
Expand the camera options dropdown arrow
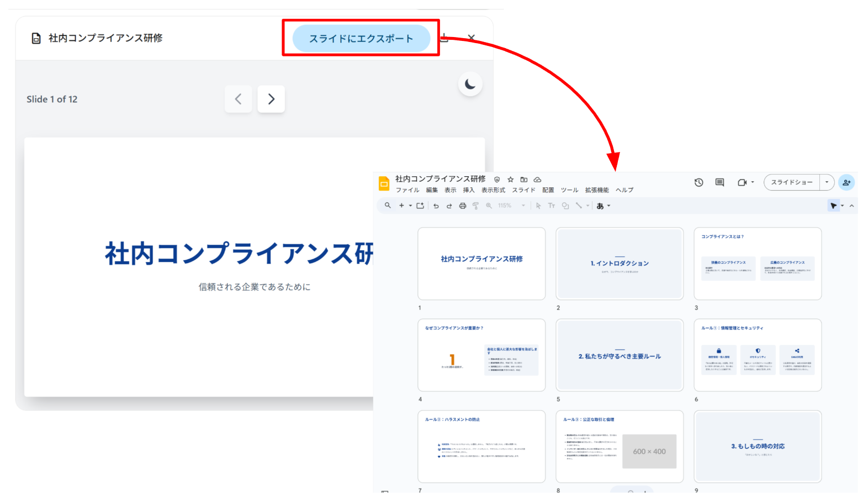pyautogui.click(x=753, y=182)
